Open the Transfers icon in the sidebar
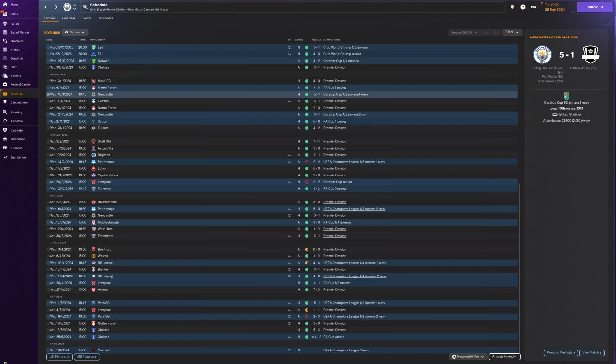616x364 pixels. point(5,121)
